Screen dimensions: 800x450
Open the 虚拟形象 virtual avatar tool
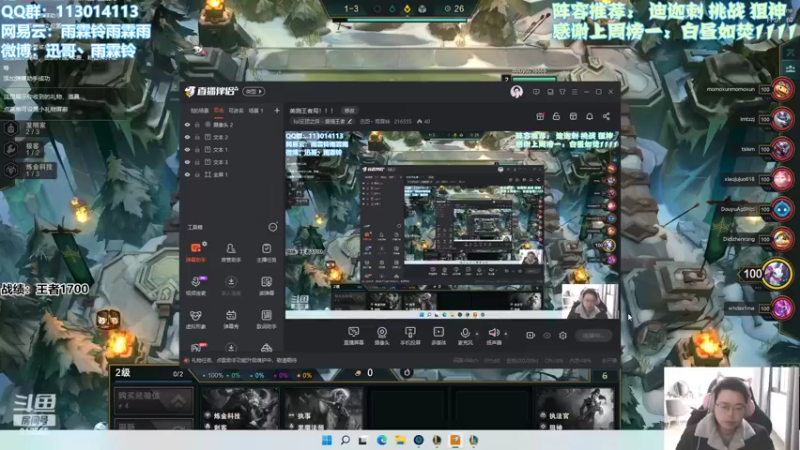coord(195,319)
